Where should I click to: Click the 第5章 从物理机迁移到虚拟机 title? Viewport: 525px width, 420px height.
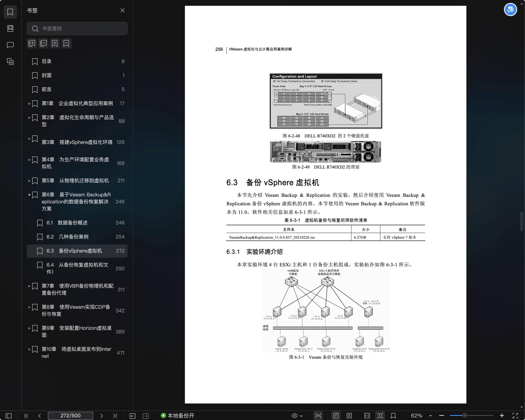coord(75,181)
